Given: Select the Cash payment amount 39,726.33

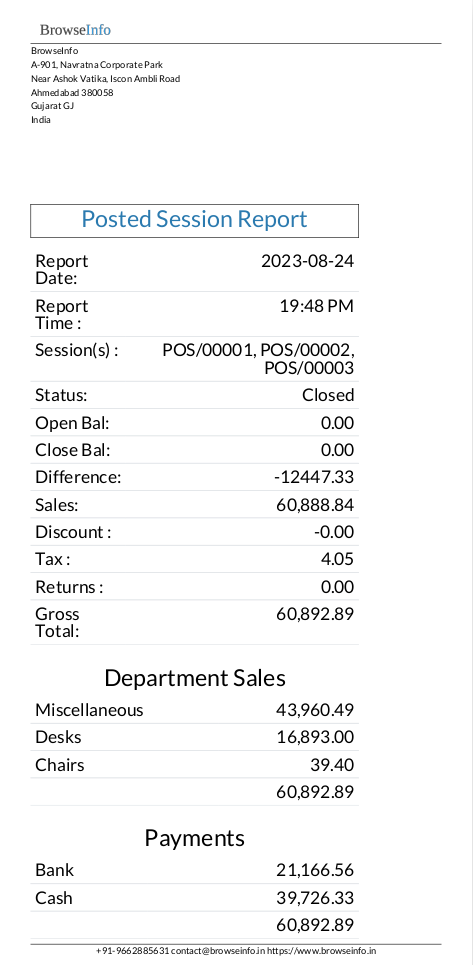Looking at the screenshot, I should point(315,898).
